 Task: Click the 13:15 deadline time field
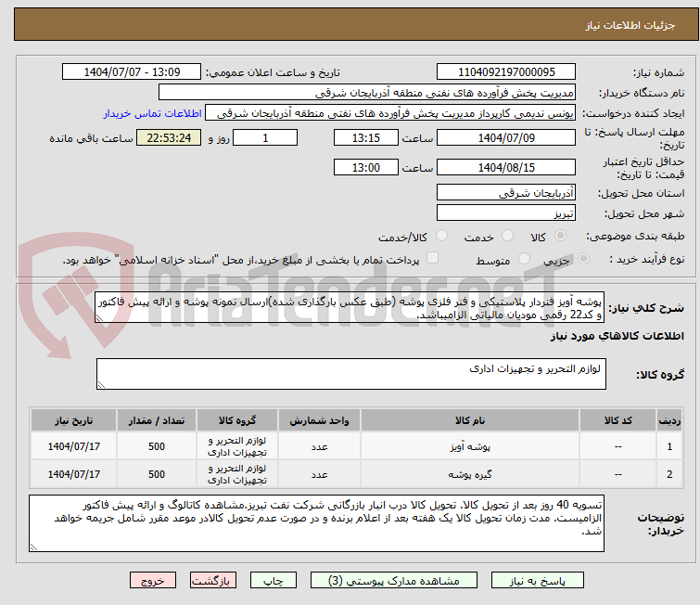(366, 137)
